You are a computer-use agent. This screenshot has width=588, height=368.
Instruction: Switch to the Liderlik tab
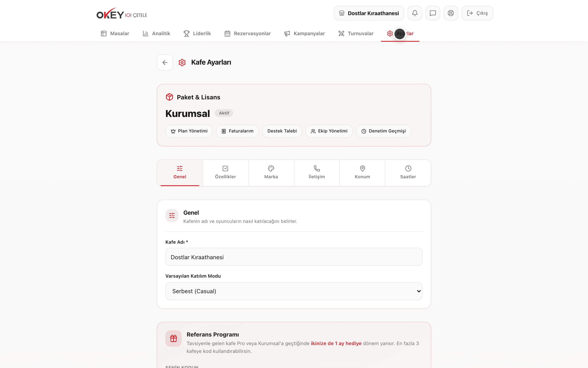197,33
